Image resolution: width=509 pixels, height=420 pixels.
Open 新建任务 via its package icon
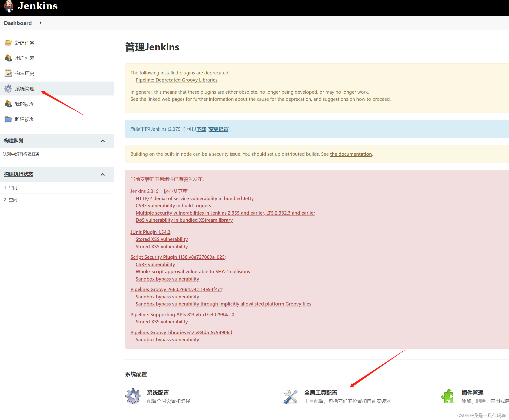pyautogui.click(x=8, y=43)
